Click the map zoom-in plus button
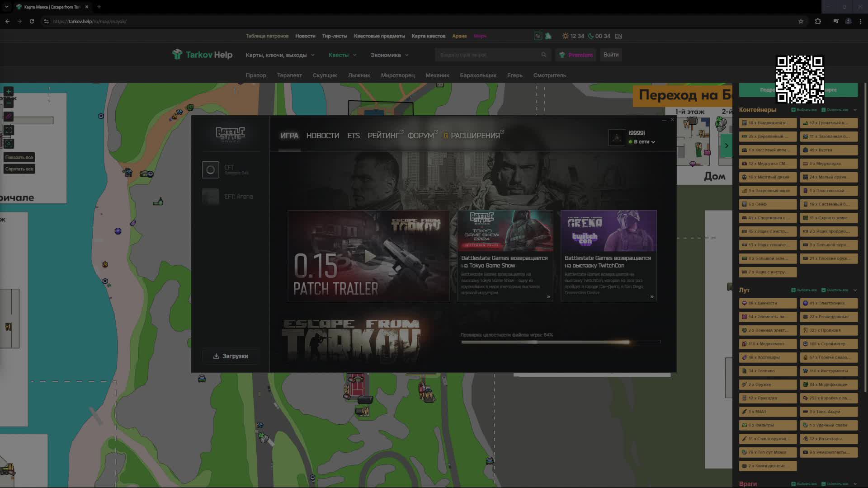 click(x=8, y=92)
